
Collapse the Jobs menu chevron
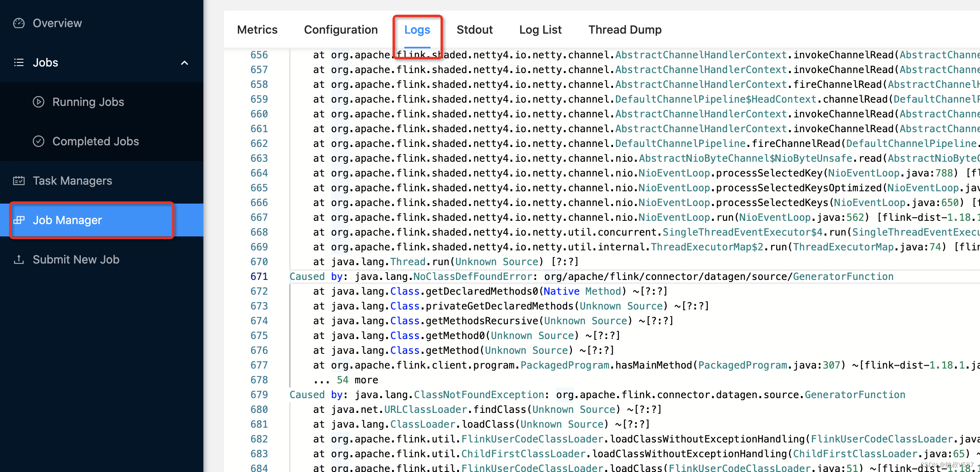point(185,63)
